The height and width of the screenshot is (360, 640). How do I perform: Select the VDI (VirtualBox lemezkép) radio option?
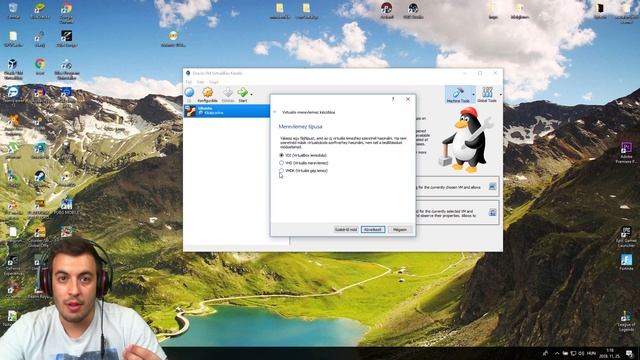click(281, 155)
